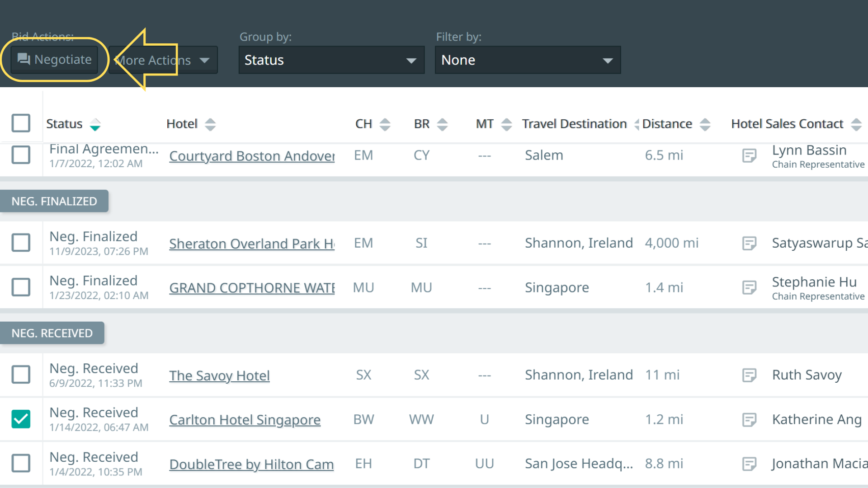Viewport: 868px width, 488px height.
Task: Open the Filter by None dropdown
Action: point(527,60)
